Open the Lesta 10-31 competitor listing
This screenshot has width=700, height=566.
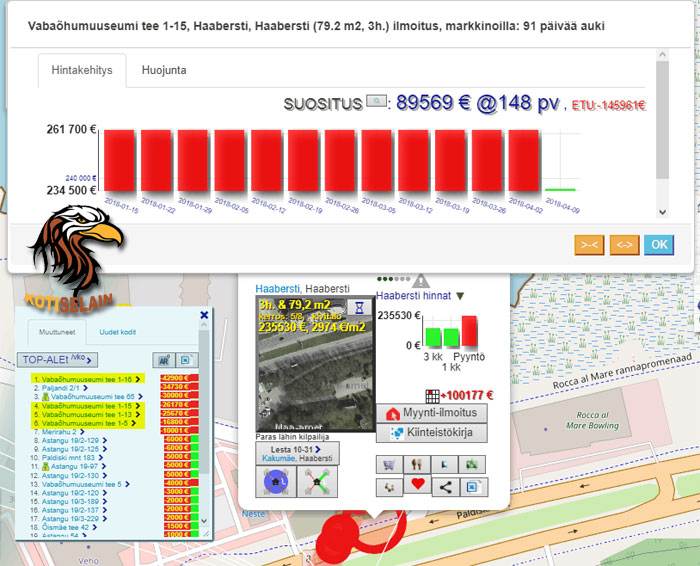click(x=296, y=449)
